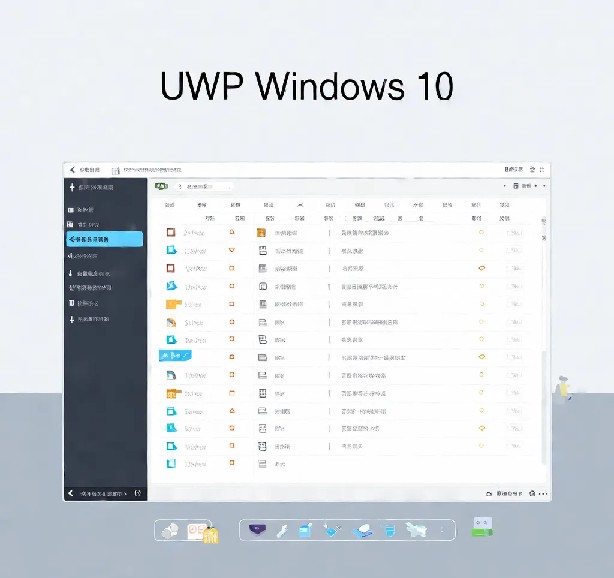This screenshot has width=614, height=578.
Task: Click the green badge in the toolbar
Action: tap(161, 186)
